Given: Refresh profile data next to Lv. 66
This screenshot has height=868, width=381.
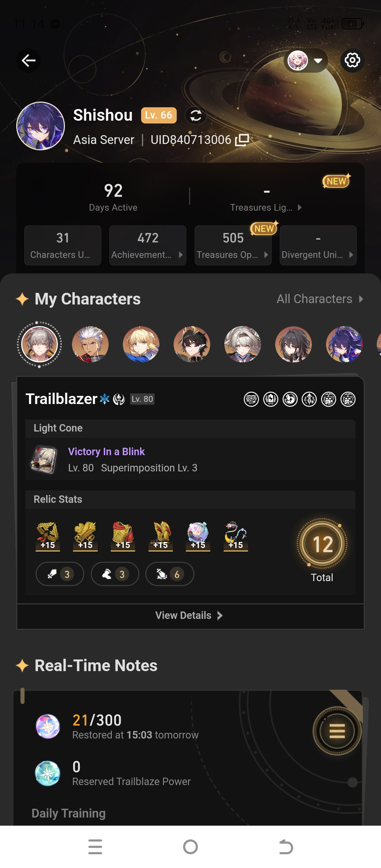Looking at the screenshot, I should [x=196, y=115].
